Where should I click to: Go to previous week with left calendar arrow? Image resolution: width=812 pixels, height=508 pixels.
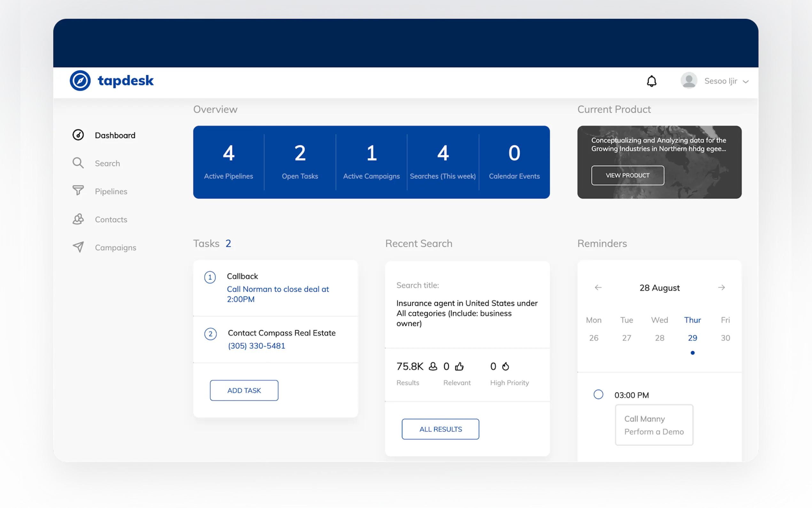coord(598,287)
